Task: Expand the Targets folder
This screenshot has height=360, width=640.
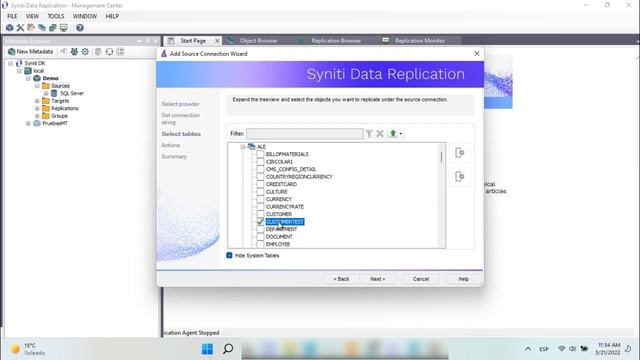Action: (37, 101)
